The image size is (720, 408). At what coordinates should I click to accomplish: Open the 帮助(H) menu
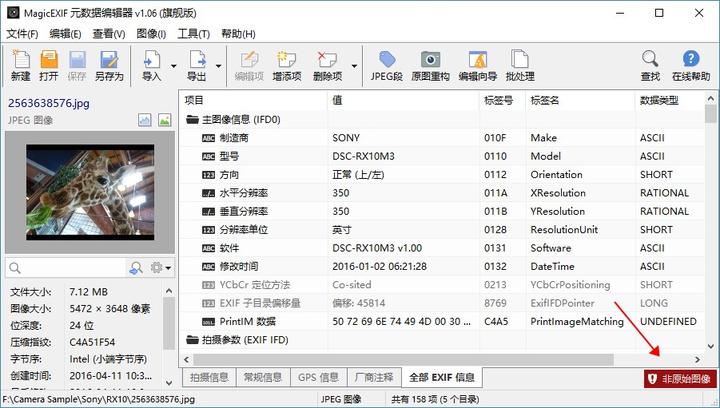pos(238,34)
